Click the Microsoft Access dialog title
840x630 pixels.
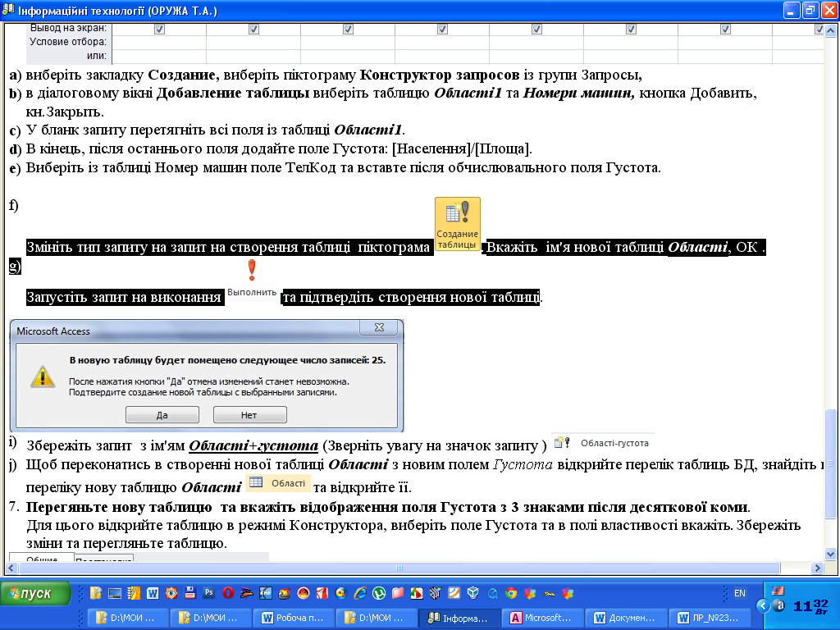point(53,331)
